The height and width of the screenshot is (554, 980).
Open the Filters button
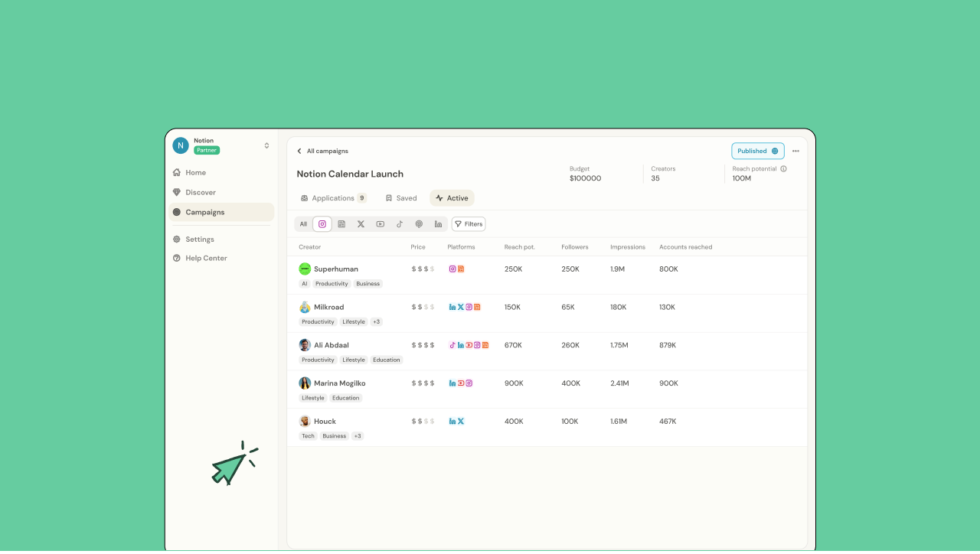coord(469,224)
